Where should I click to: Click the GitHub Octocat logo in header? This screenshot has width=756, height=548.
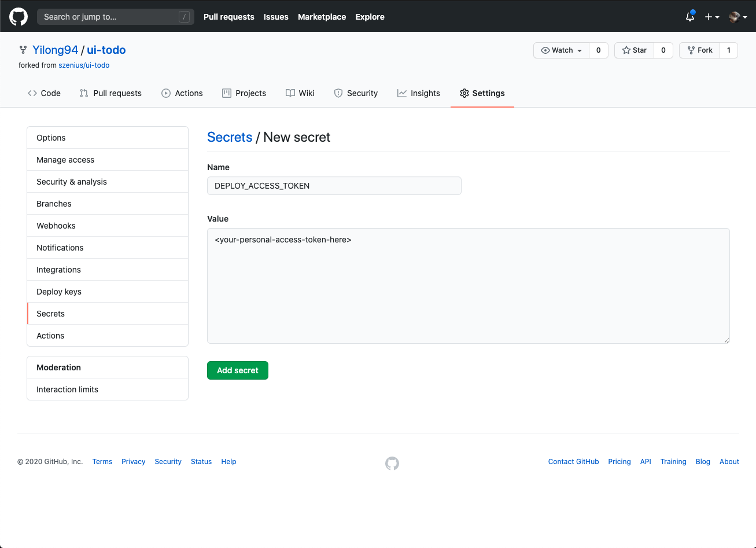19,17
